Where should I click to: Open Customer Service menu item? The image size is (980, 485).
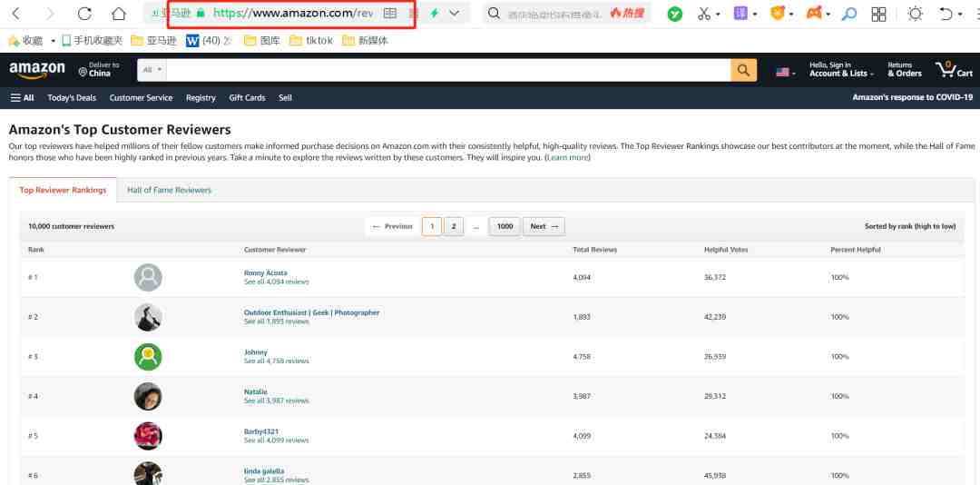[141, 97]
